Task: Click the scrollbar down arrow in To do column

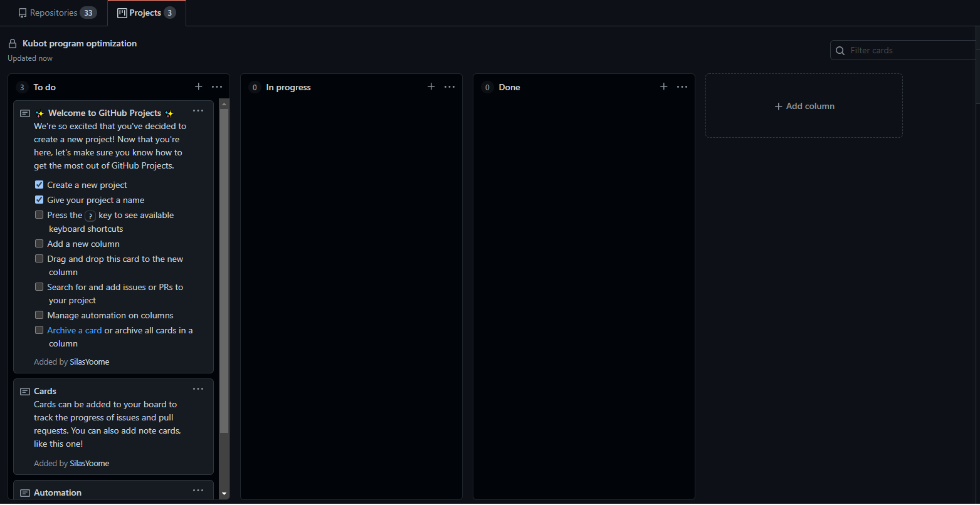Action: click(x=224, y=494)
